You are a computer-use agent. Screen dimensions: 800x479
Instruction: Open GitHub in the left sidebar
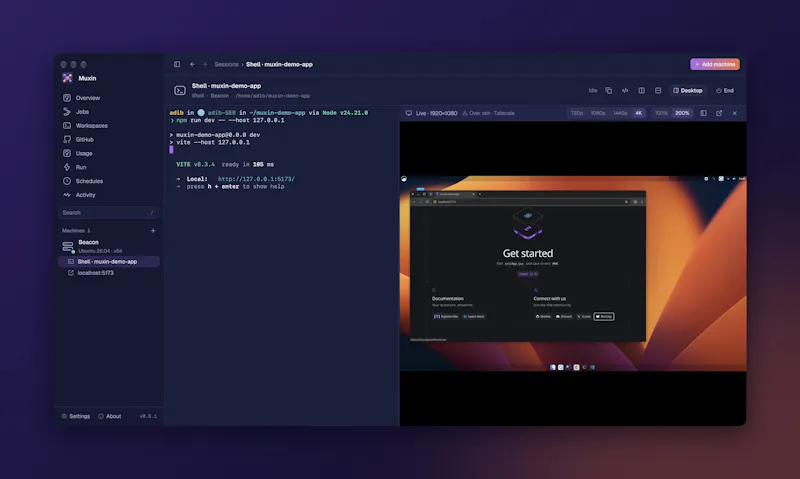[109, 139]
